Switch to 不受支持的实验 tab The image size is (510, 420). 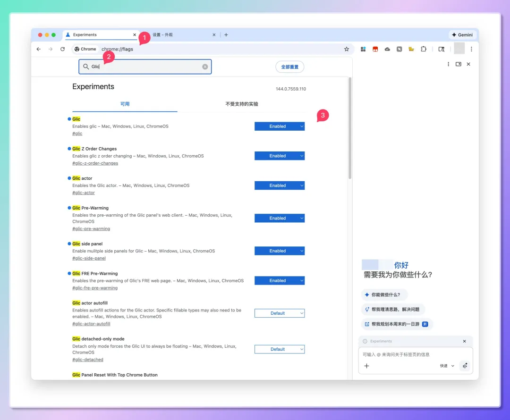click(x=242, y=104)
